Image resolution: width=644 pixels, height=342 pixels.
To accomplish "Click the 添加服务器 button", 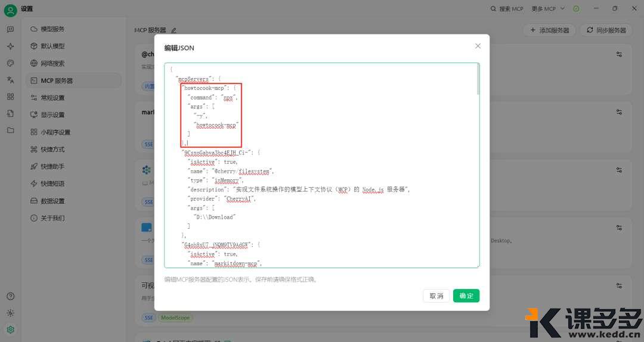I will pyautogui.click(x=550, y=30).
